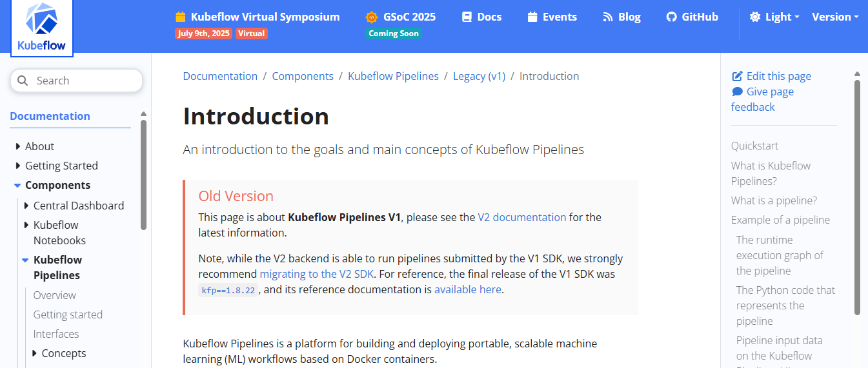Select Central Dashboard in the sidebar

point(79,206)
